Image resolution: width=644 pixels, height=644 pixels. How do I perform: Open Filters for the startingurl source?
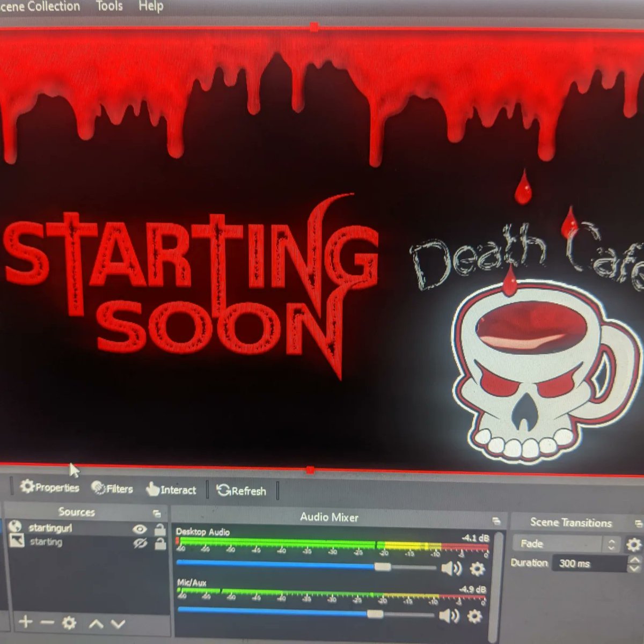pyautogui.click(x=114, y=489)
